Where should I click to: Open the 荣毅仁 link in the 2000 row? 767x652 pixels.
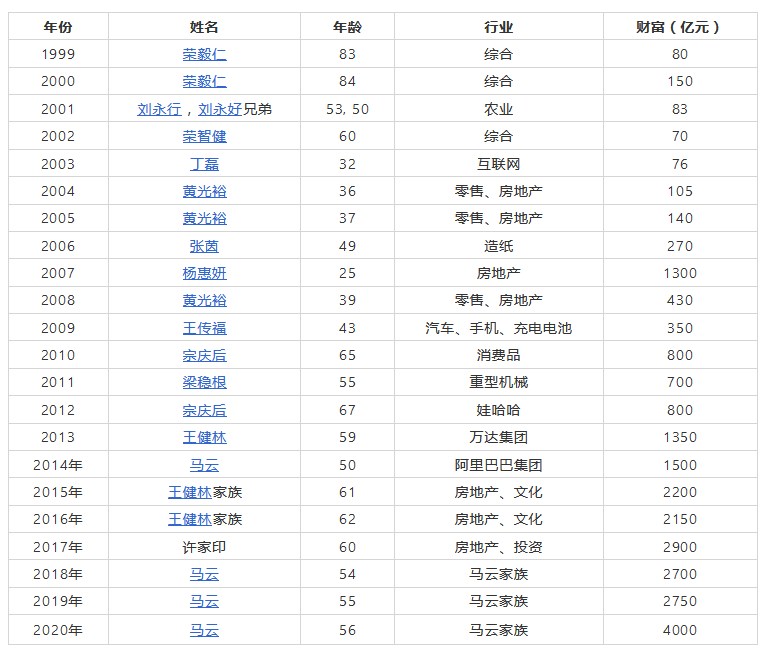[204, 81]
